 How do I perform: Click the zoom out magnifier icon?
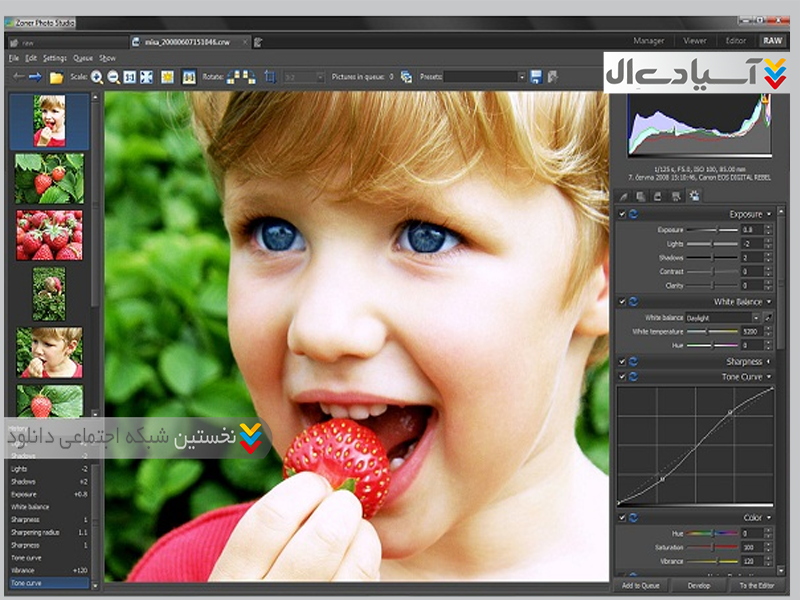113,77
